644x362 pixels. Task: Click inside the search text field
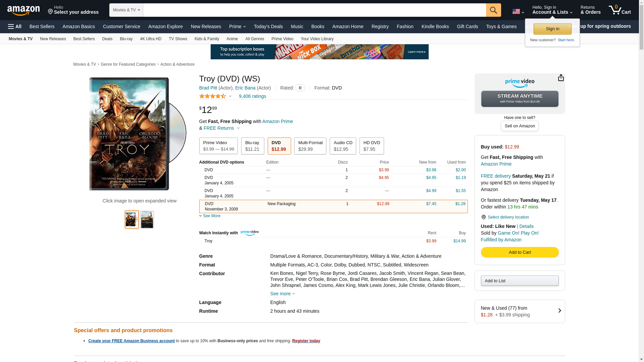point(314,10)
